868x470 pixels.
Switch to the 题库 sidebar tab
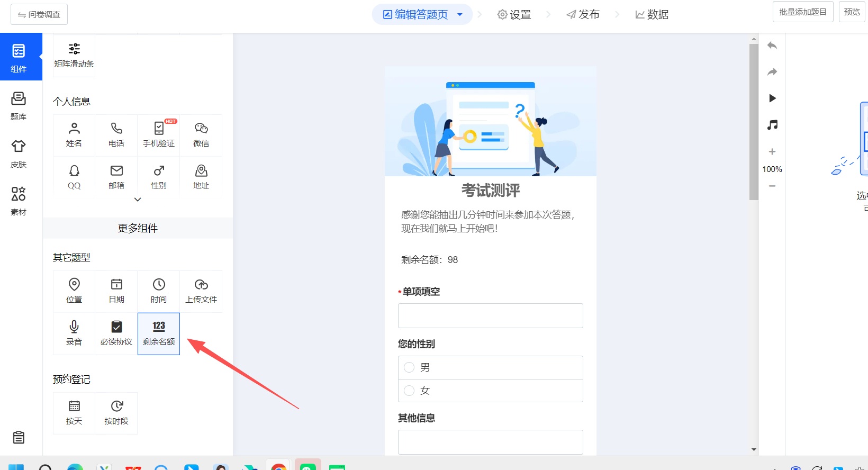(19, 105)
